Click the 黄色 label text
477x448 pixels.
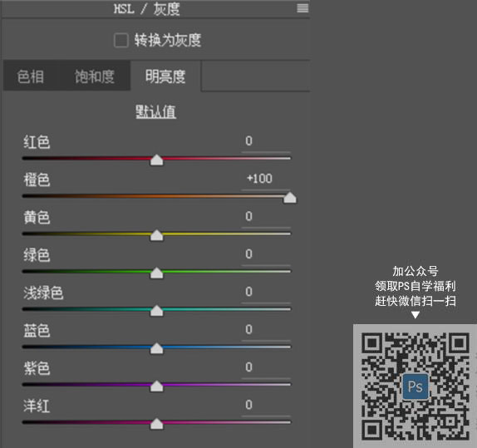tap(37, 218)
